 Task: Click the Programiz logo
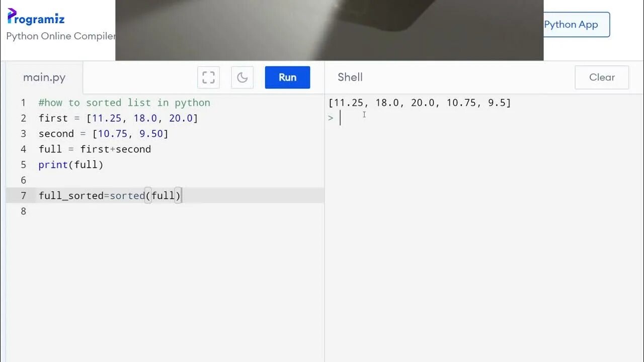[36, 18]
